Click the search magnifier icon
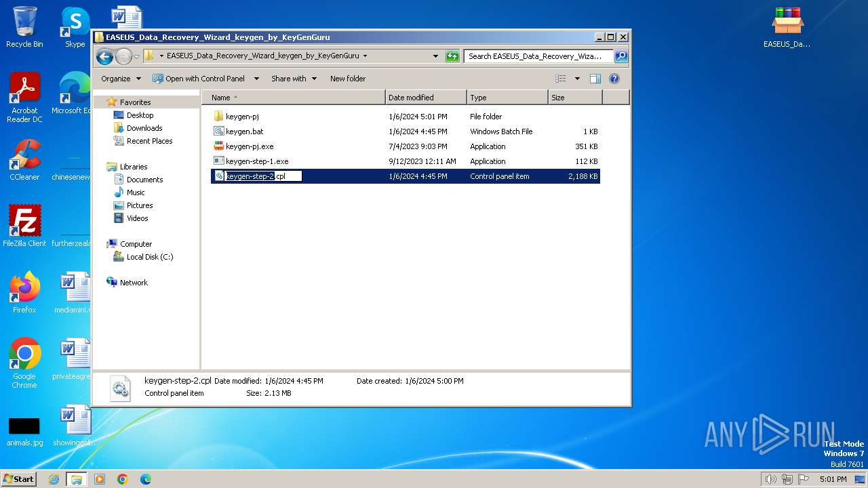Screen dimensions: 868x488 [620, 56]
